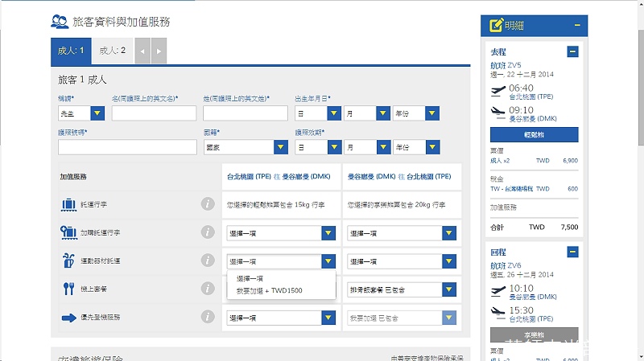Select 選擇一項 option in open list
The height and width of the screenshot is (361, 644).
(x=281, y=278)
